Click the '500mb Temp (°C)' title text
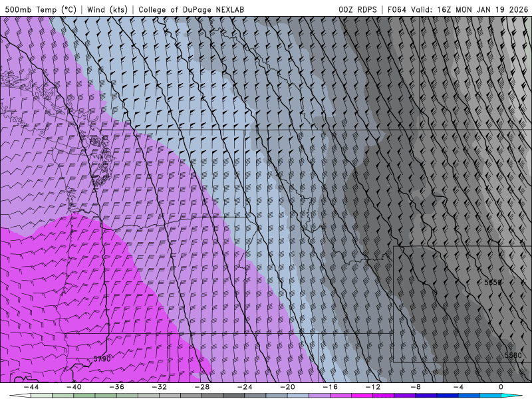This screenshot has width=532, height=399. [41, 9]
